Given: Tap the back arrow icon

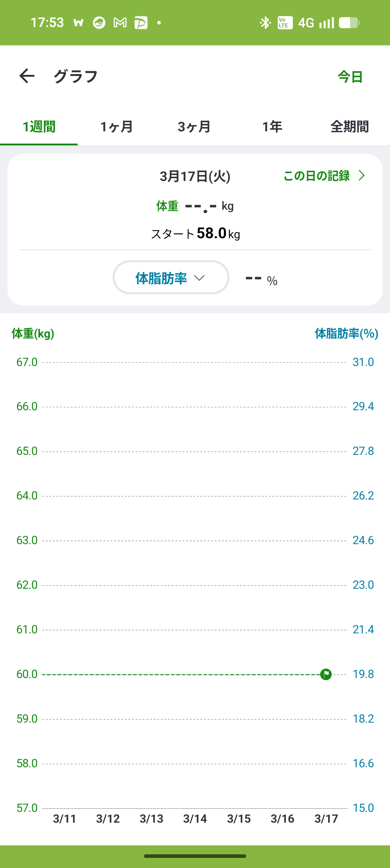Looking at the screenshot, I should [x=27, y=76].
